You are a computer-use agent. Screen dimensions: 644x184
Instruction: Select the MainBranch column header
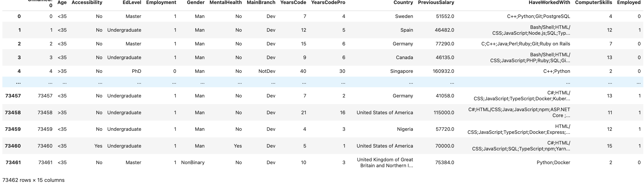click(261, 3)
